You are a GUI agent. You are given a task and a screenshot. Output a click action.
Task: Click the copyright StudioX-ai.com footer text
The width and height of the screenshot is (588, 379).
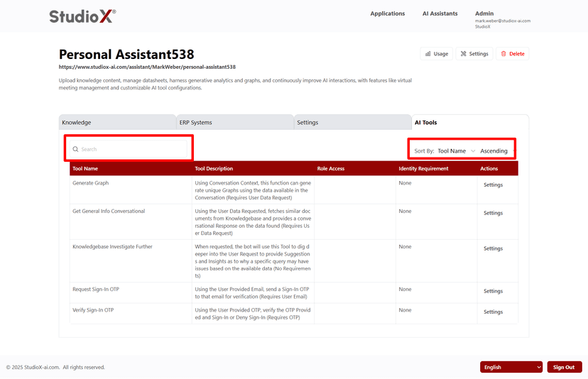(55, 368)
